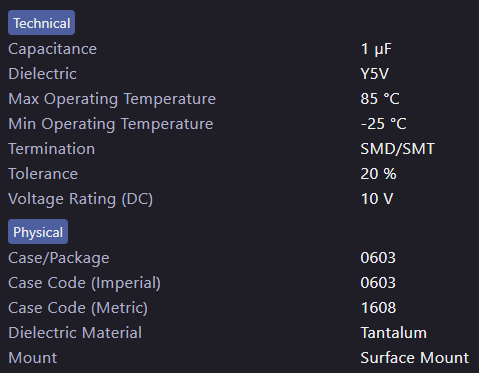Click the Tantalum dielectric material value

(x=394, y=333)
